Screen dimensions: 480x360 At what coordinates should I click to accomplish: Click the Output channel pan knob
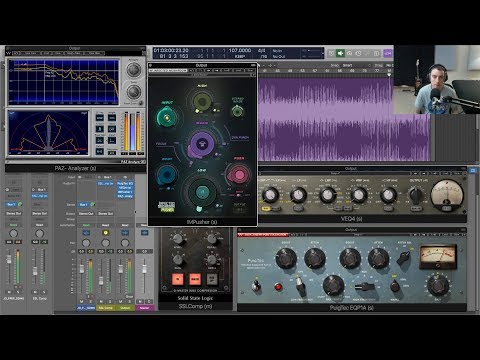[x=125, y=243]
